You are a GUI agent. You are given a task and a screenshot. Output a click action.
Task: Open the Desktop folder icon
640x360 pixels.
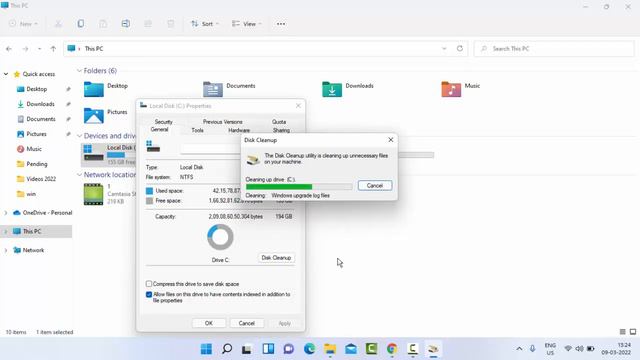click(x=93, y=89)
